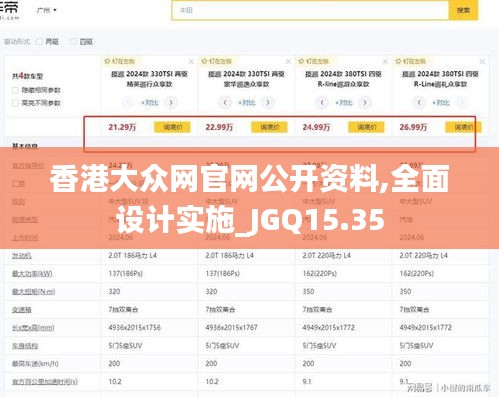Click +对比 under 330TSI 豪华 model
Screen dimensions: 499x397
coord(247,103)
